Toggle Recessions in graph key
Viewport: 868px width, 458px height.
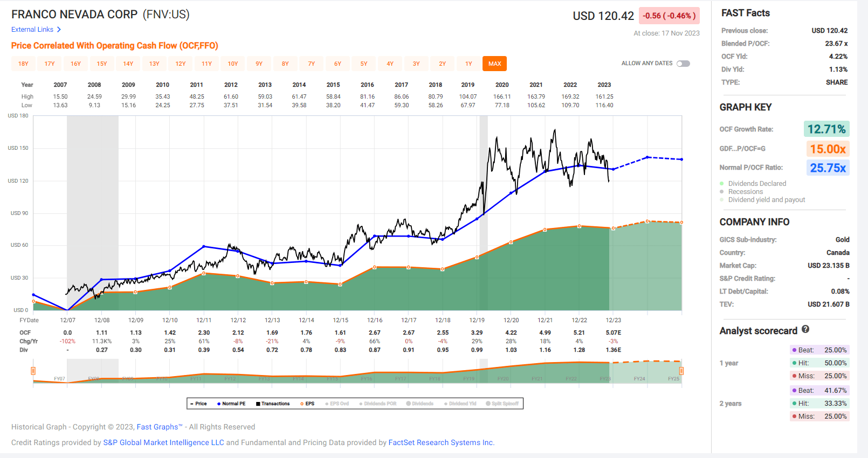click(x=741, y=192)
